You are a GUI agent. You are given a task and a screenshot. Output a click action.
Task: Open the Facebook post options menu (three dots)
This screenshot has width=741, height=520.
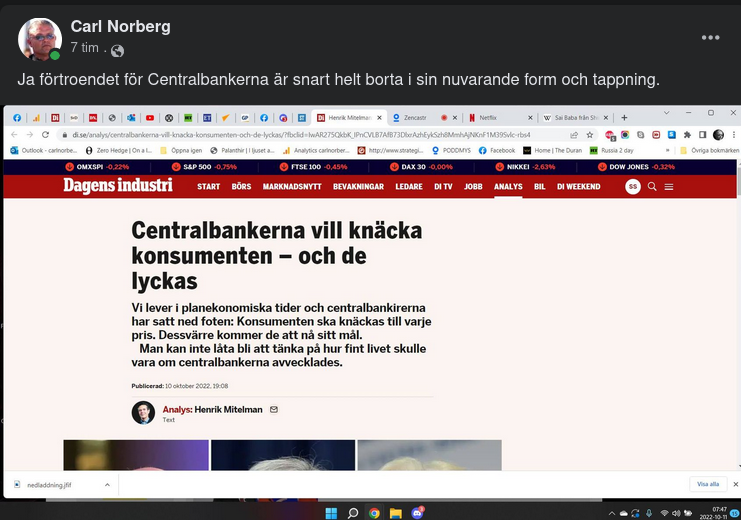(x=710, y=37)
